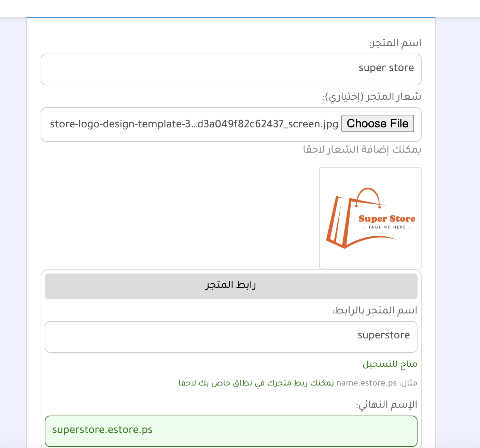Click the orange "Super Store" text in logo
The width and height of the screenshot is (480, 448).
(x=387, y=219)
